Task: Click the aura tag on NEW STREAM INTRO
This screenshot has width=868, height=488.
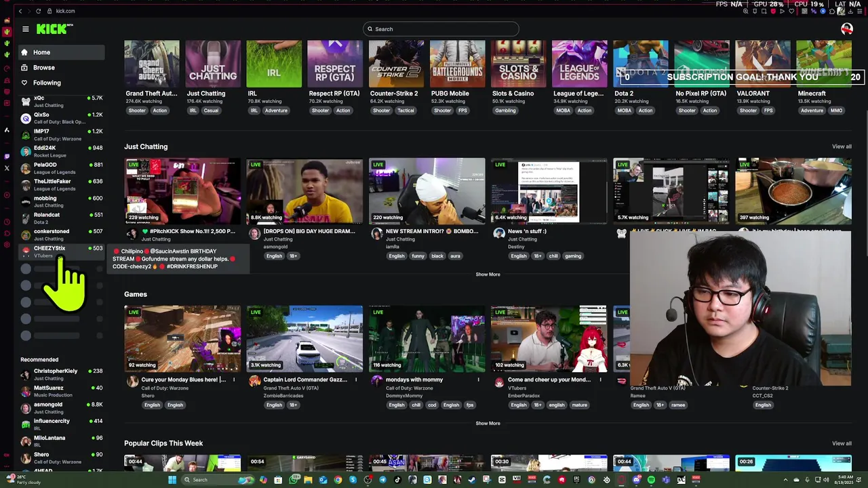Action: (x=455, y=256)
